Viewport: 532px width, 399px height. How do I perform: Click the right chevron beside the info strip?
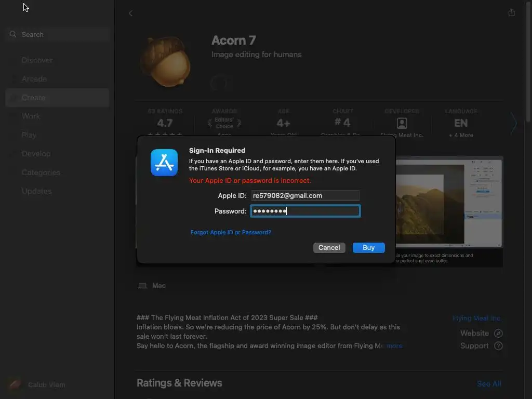[514, 123]
